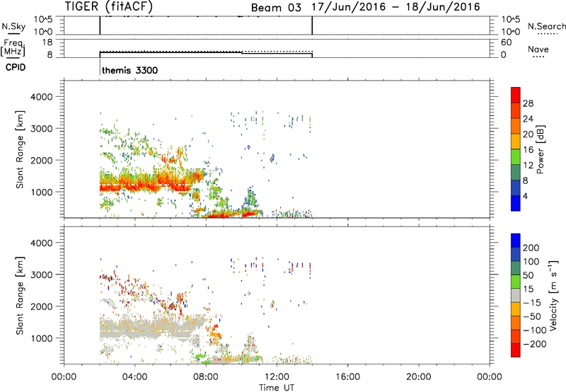Click the '4000' tick of the power panel
566x392 pixels.
tap(42, 97)
